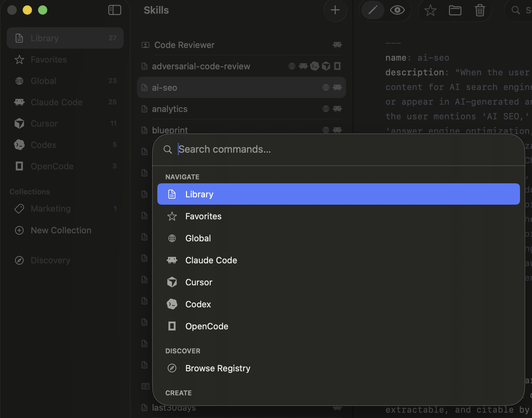Click the Codex icon on adversarial-code-review row
The width and height of the screenshot is (532, 418).
point(315,66)
